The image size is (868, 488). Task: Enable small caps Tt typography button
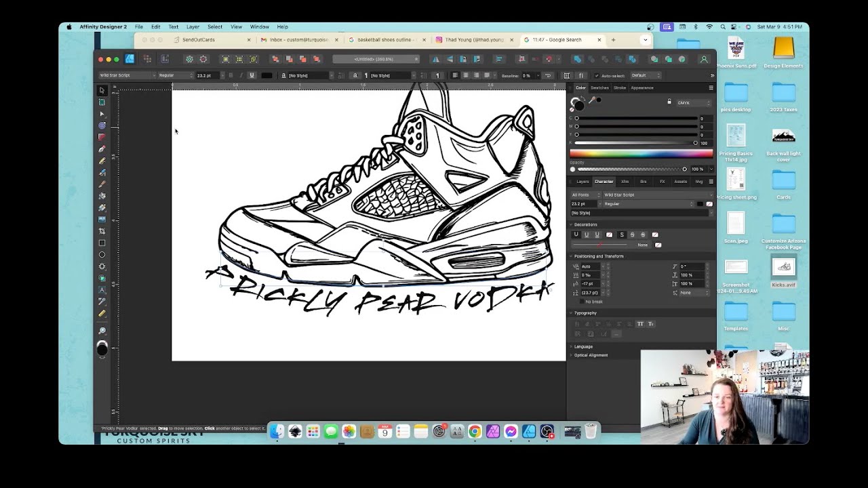[x=651, y=324]
